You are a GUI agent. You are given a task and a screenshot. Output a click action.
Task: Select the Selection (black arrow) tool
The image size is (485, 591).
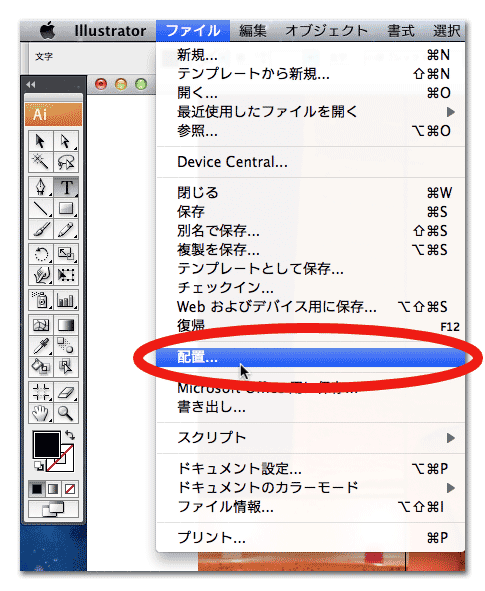point(40,141)
